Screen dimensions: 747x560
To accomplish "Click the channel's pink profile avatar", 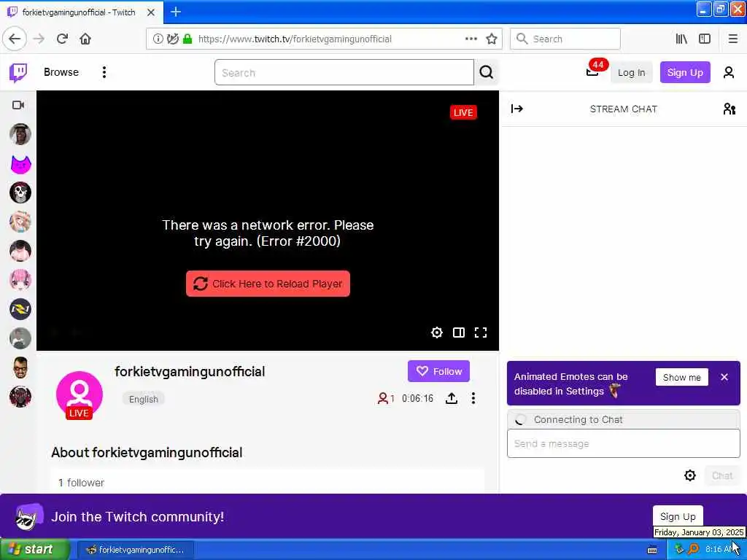I will coord(79,394).
